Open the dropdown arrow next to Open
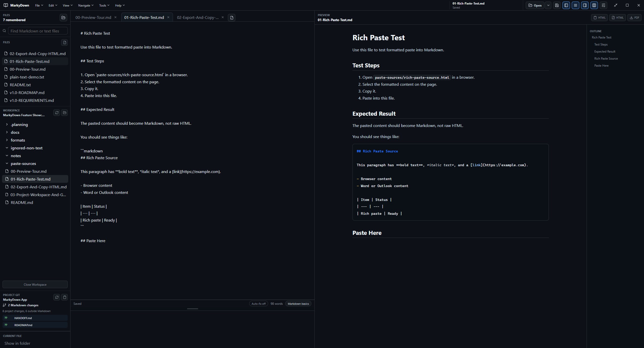This screenshot has width=644, height=348. click(548, 5)
